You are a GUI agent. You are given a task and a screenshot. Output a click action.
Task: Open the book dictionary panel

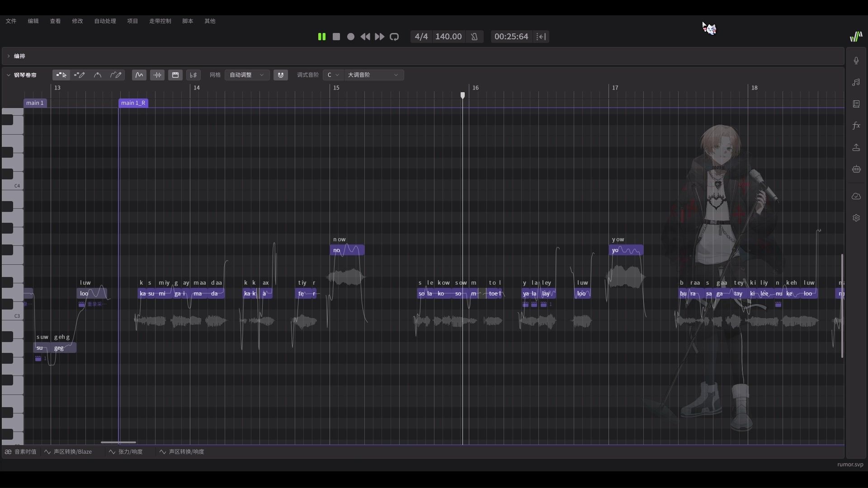pyautogui.click(x=856, y=104)
